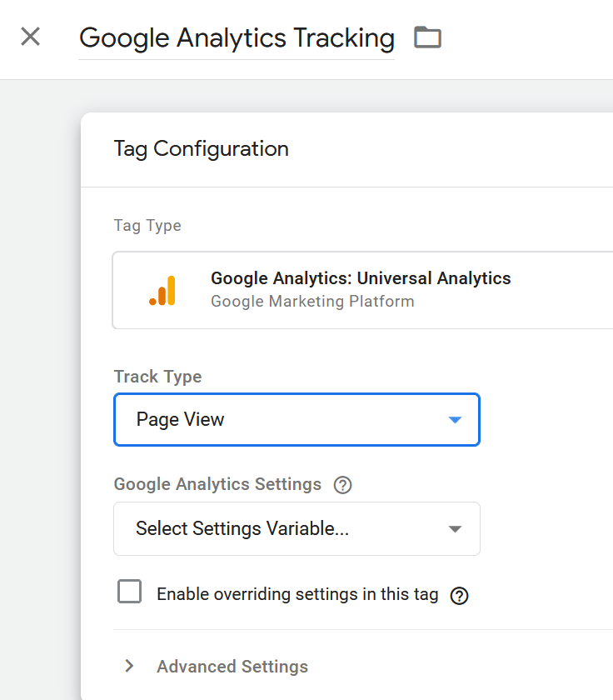This screenshot has width=613, height=700.
Task: Click the Google Analytics Settings label text
Action: pos(217,484)
